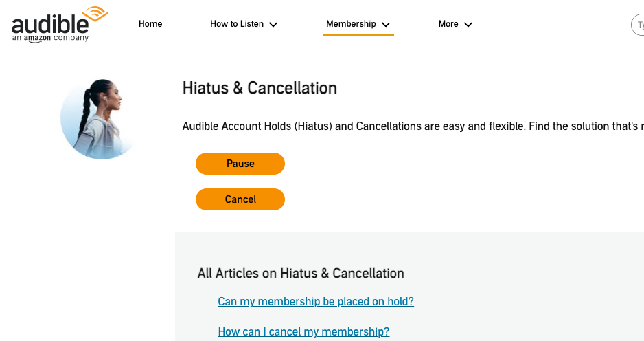
Task: Open the More menu label
Action: click(448, 24)
